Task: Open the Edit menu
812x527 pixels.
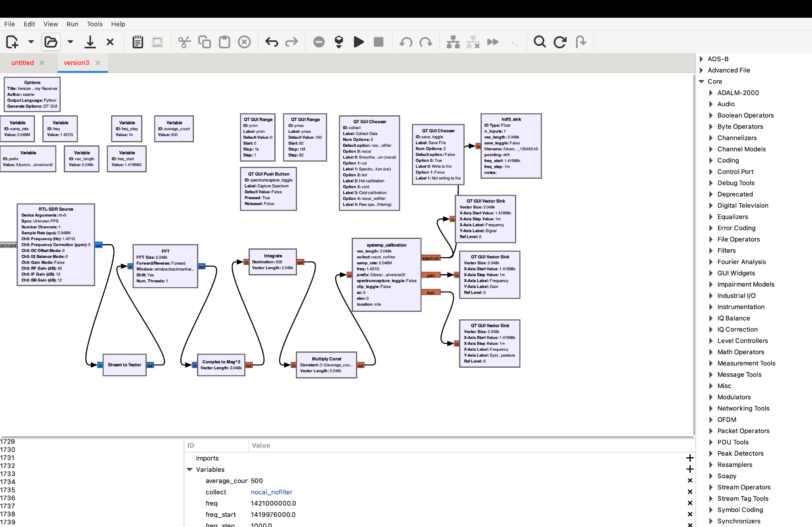Action: point(29,24)
